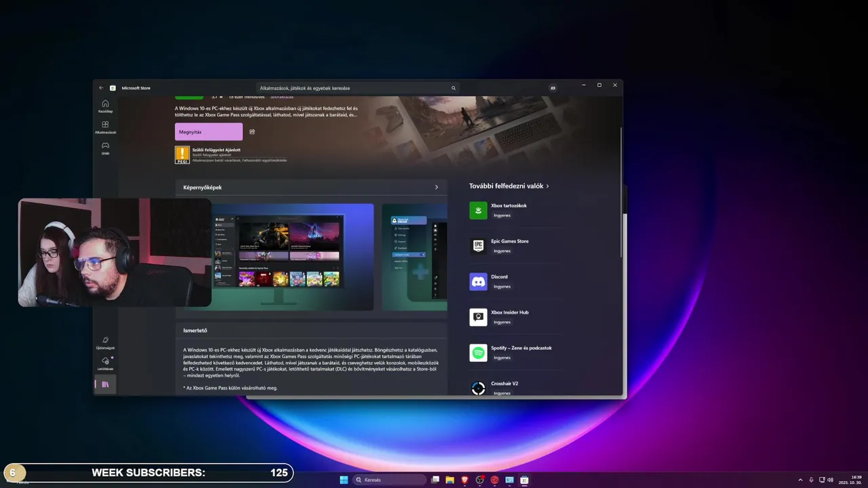
Task: Open the Xbox tartozékok app icon
Action: pos(478,210)
